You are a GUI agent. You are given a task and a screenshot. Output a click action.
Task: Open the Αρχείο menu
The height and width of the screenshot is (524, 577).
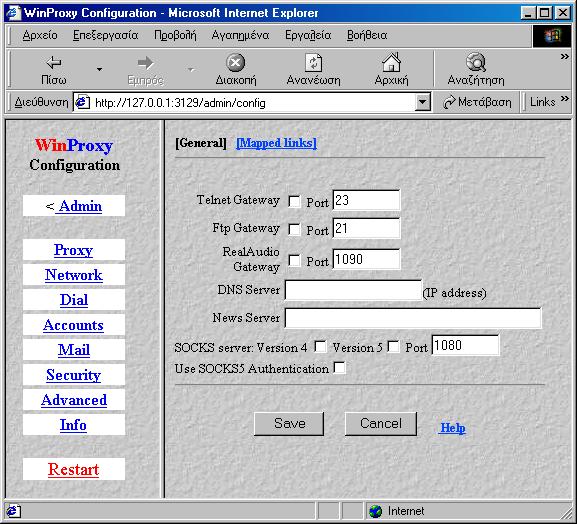tap(40, 35)
